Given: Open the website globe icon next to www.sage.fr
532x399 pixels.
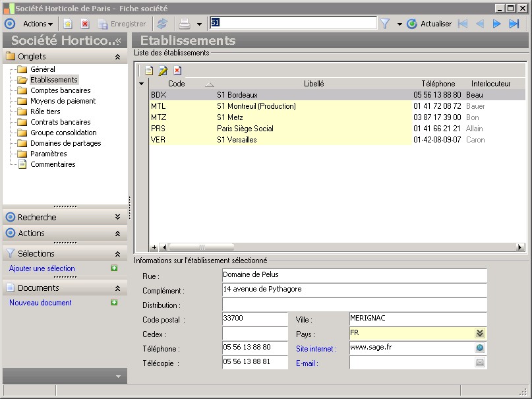Looking at the screenshot, I should click(480, 348).
